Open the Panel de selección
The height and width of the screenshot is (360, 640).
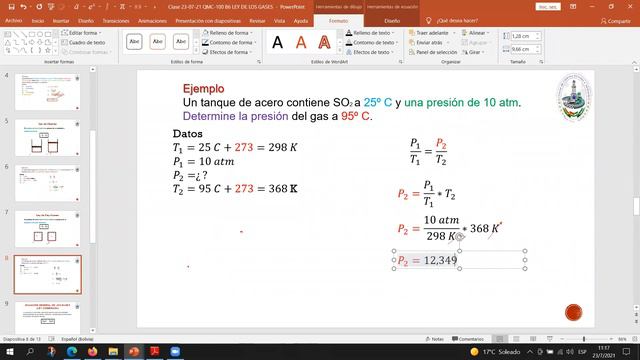pos(433,52)
